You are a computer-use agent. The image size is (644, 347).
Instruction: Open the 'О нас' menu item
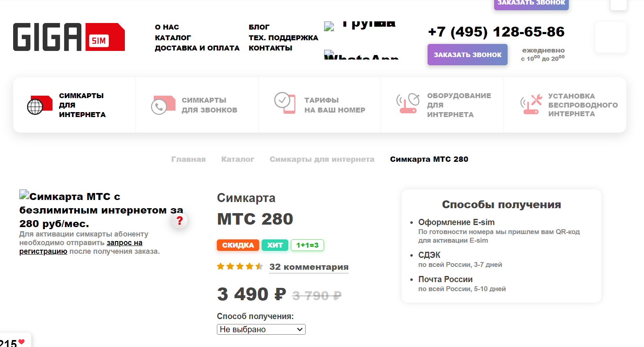tap(167, 27)
